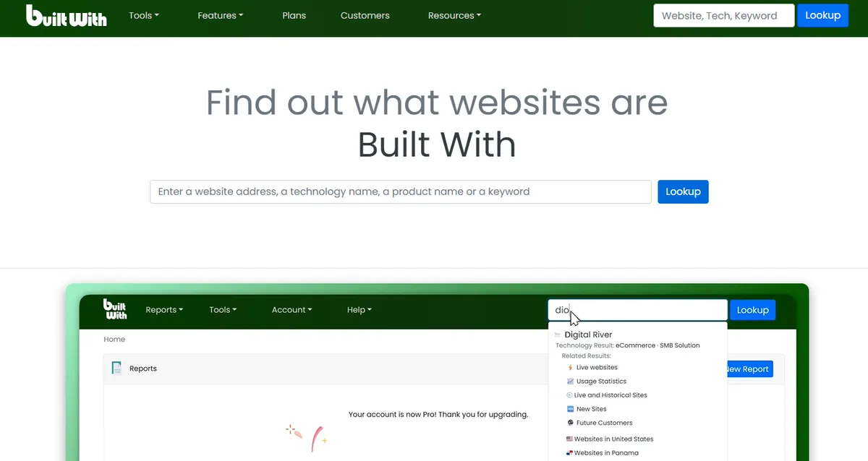The image size is (868, 461).
Task: Click the Digital River logo icon in suggestions
Action: [558, 335]
